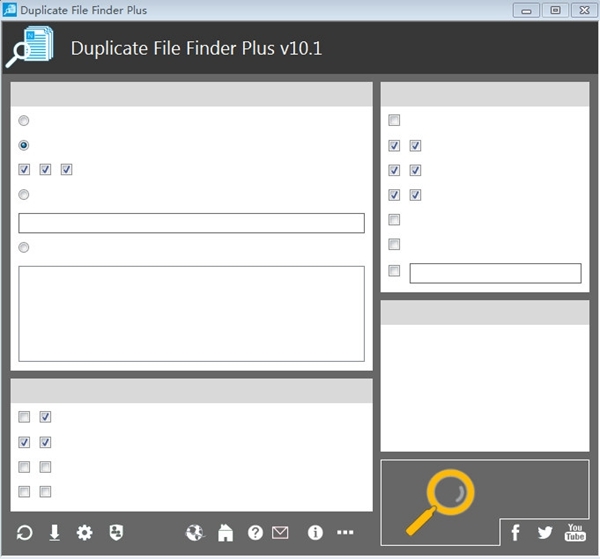
Task: Uncheck the checked box in bottom-left panel's first row
Action: [45, 417]
